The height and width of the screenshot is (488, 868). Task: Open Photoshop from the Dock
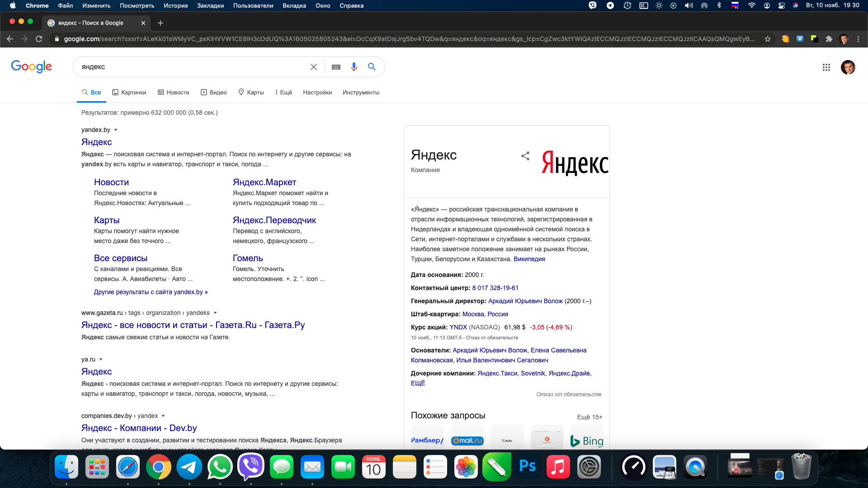[527, 467]
